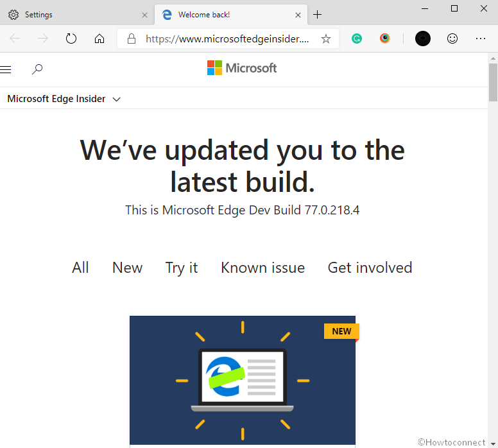Open the Grammarly extension icon
The width and height of the screenshot is (498, 448).
tap(357, 39)
